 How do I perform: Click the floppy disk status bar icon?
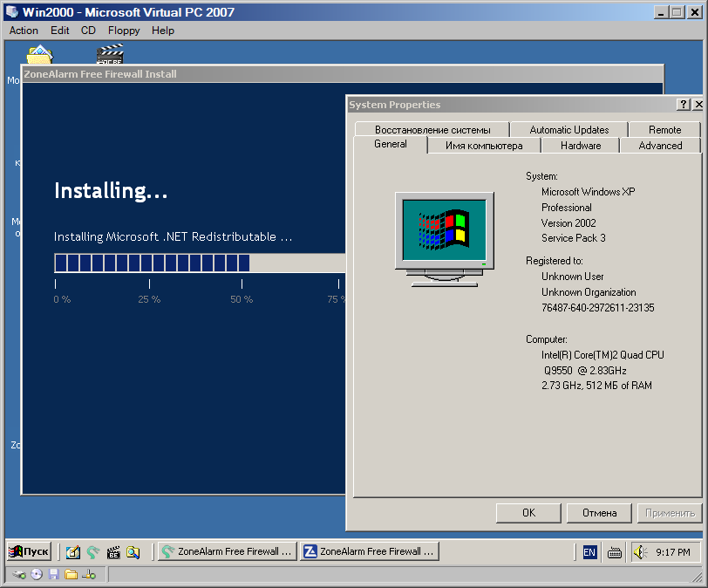[x=54, y=574]
